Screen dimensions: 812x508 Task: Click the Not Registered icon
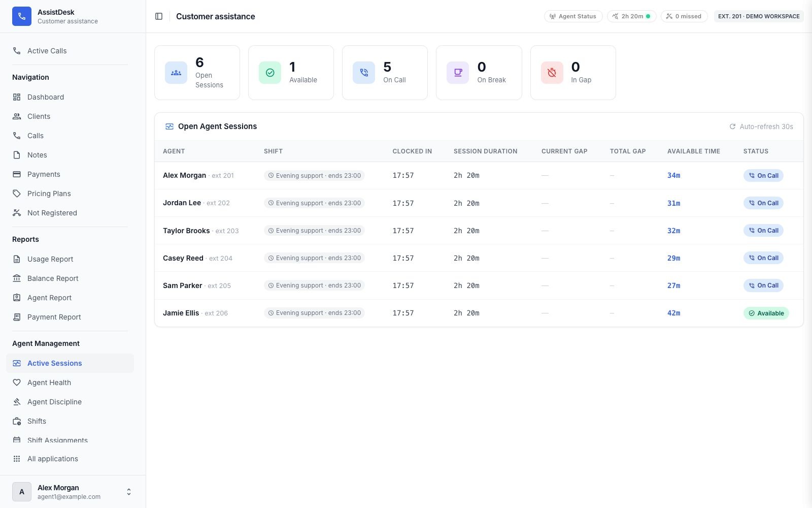coord(17,213)
